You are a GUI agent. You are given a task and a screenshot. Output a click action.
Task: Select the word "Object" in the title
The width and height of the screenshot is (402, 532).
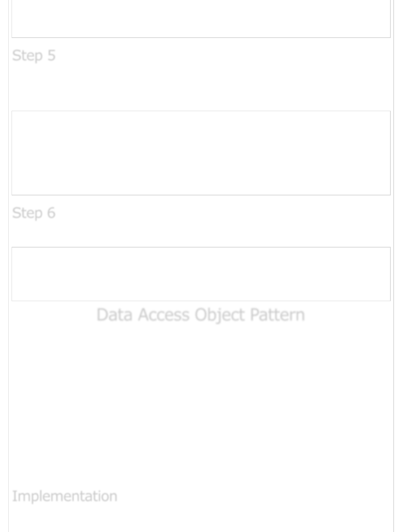click(219, 314)
